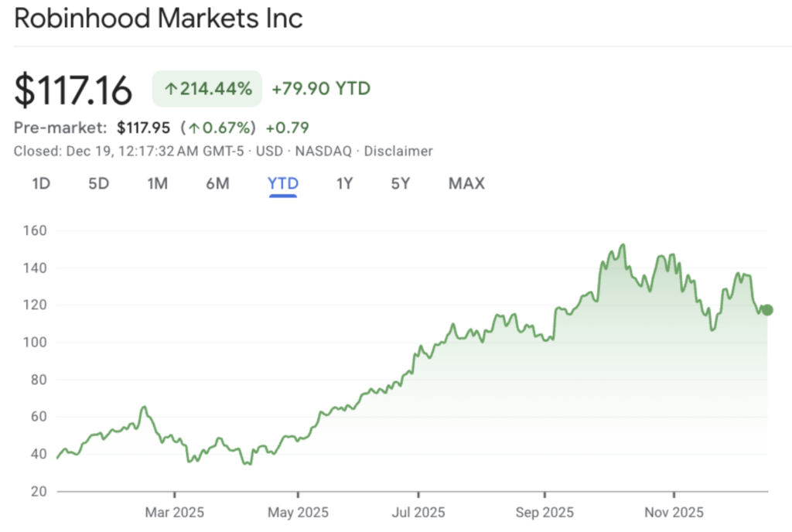Click the Robinhood Markets Inc title
The width and height of the screenshot is (792, 532).
159,19
